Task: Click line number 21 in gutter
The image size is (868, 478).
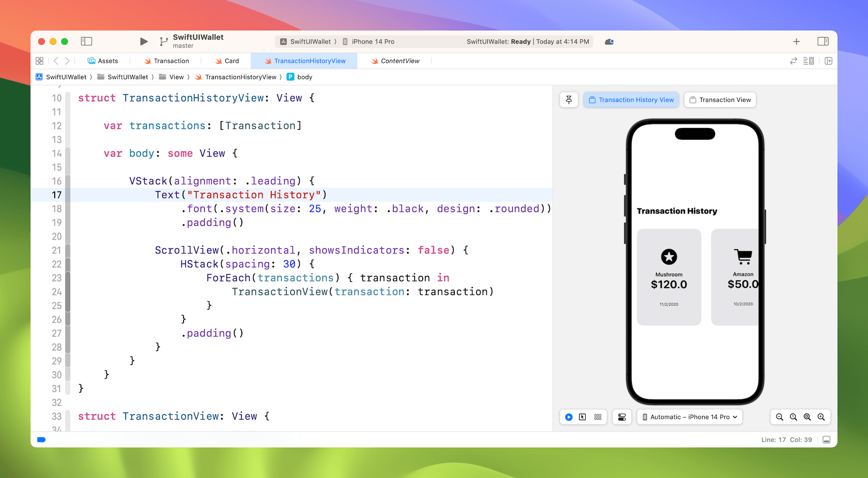Action: coord(57,250)
